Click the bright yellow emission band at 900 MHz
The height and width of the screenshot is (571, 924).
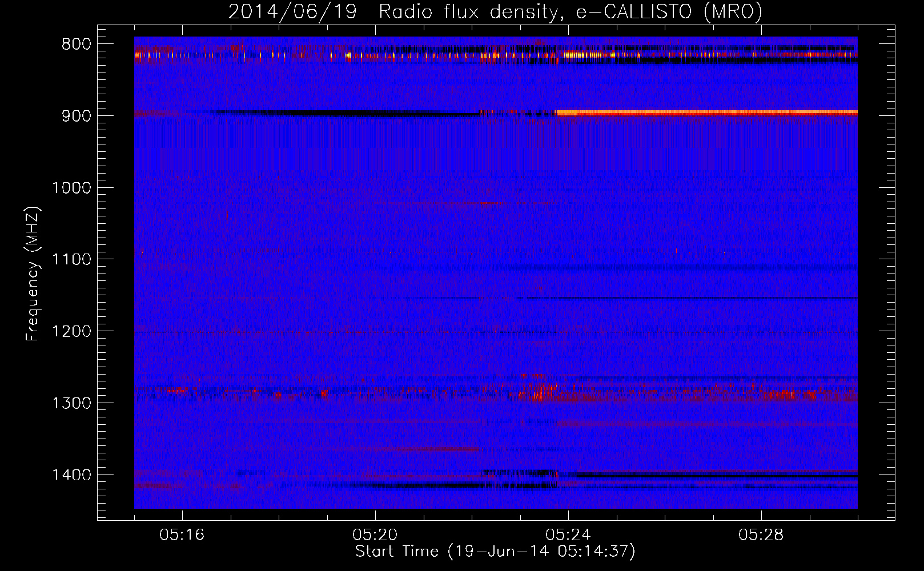tap(707, 113)
